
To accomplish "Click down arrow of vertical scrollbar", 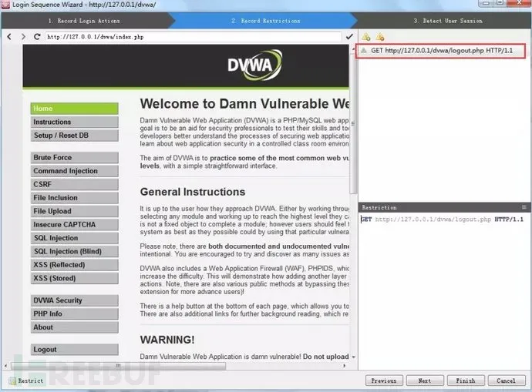I will point(354,357).
